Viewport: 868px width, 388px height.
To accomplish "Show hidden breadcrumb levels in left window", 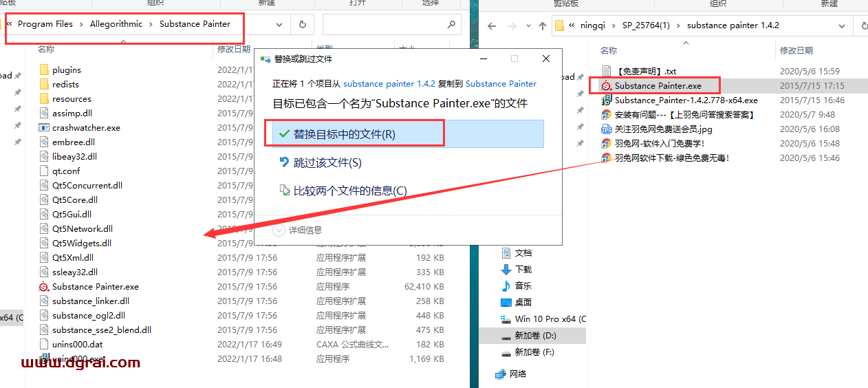I will click(9, 24).
